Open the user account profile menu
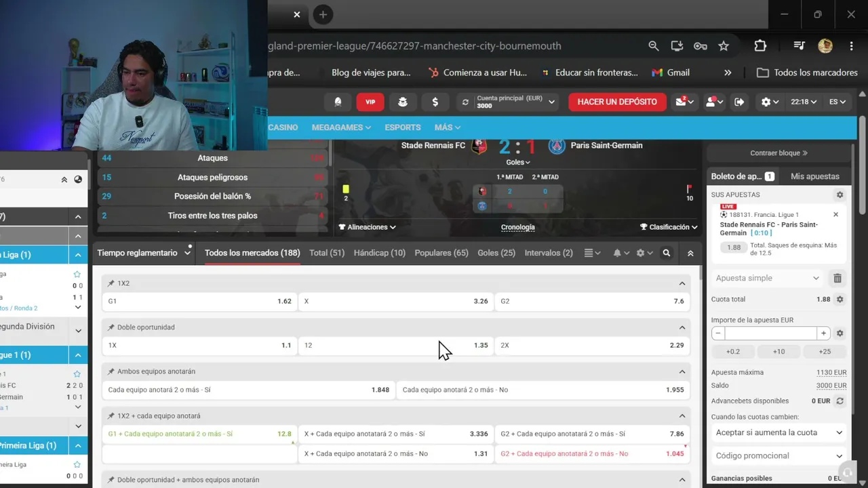This screenshot has width=868, height=488. coord(714,102)
